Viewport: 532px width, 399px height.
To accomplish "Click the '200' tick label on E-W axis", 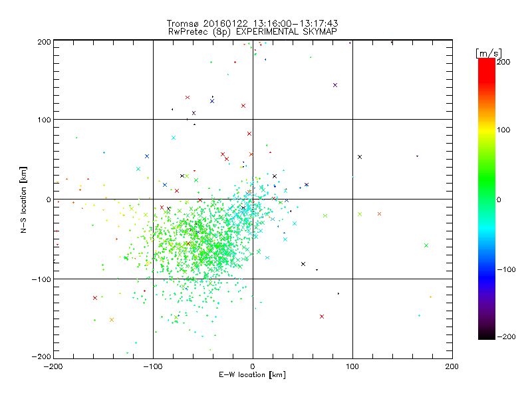I will 452,366.
